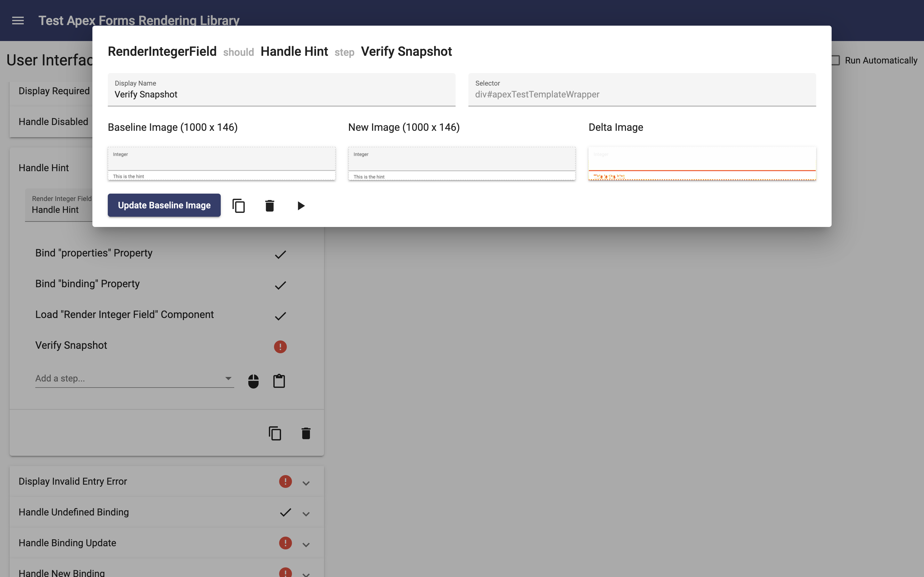924x577 pixels.
Task: Click the Update Baseline Image button
Action: (x=164, y=205)
